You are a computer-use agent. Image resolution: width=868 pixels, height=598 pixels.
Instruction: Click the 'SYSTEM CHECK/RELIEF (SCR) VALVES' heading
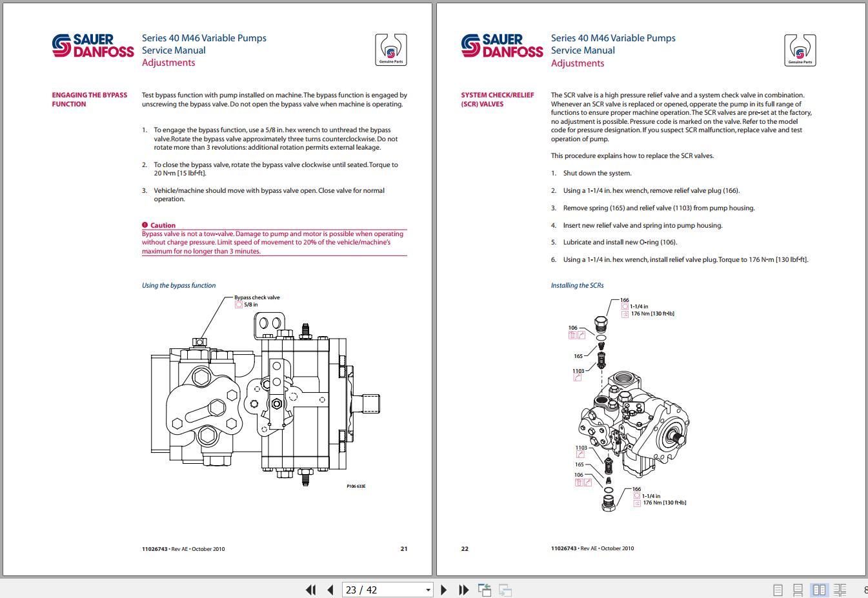[x=498, y=99]
